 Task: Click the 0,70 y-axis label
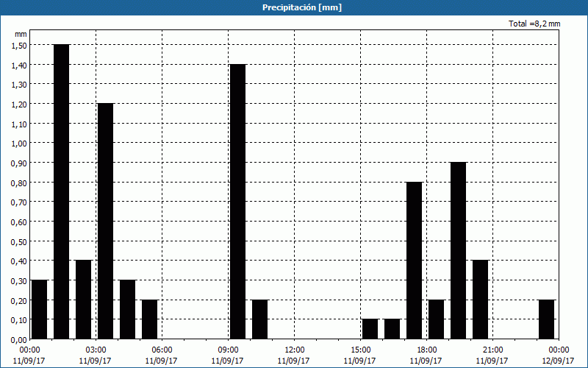(x=19, y=202)
